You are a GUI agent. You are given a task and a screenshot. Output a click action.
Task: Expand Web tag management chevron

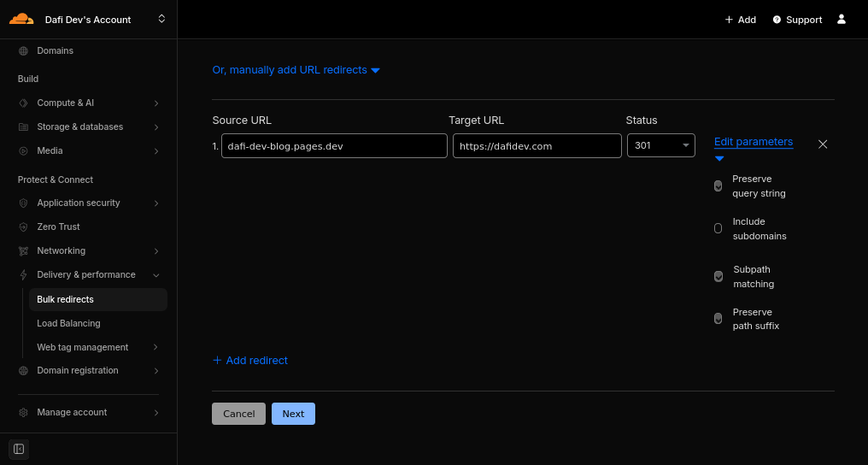(x=155, y=347)
